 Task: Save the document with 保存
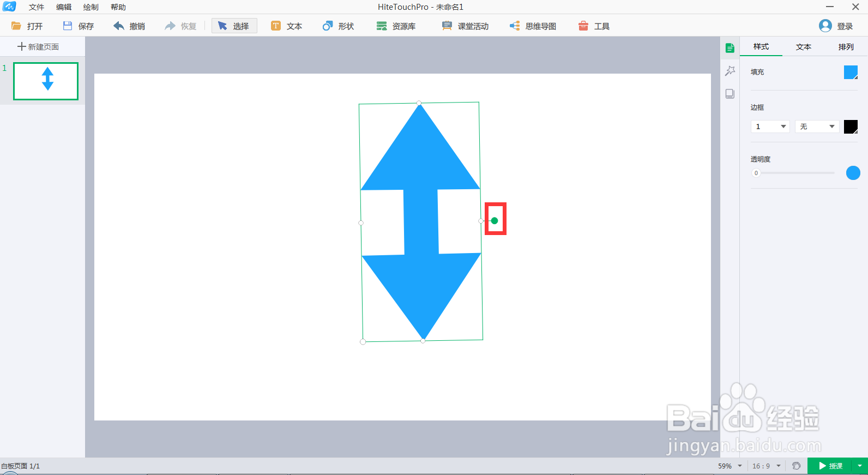tap(78, 26)
